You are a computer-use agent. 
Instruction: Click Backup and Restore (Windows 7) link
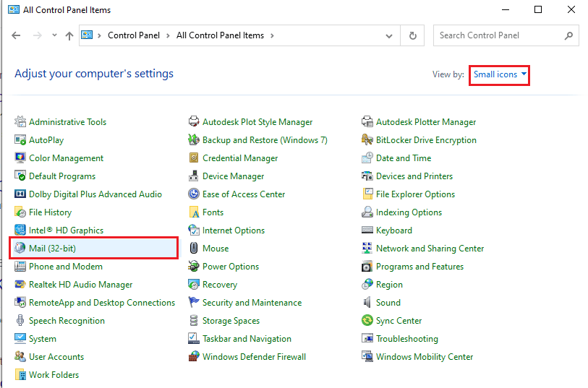pos(265,140)
